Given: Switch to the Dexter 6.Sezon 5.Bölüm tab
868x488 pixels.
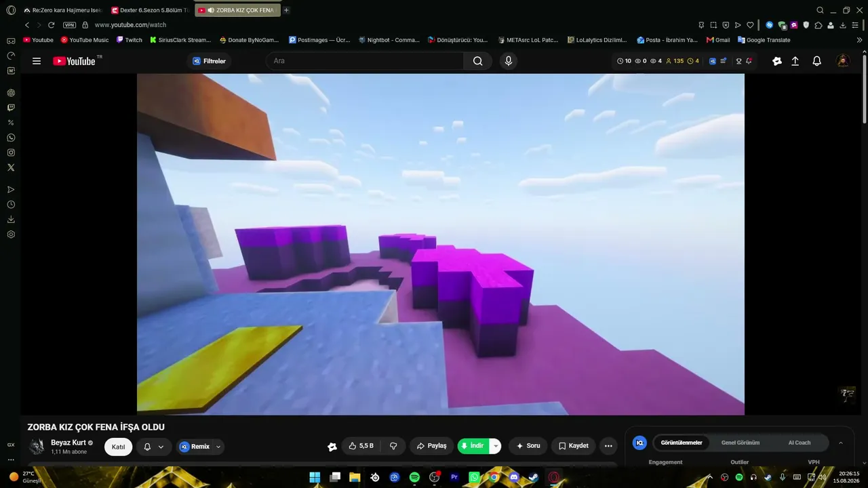Looking at the screenshot, I should (151, 10).
